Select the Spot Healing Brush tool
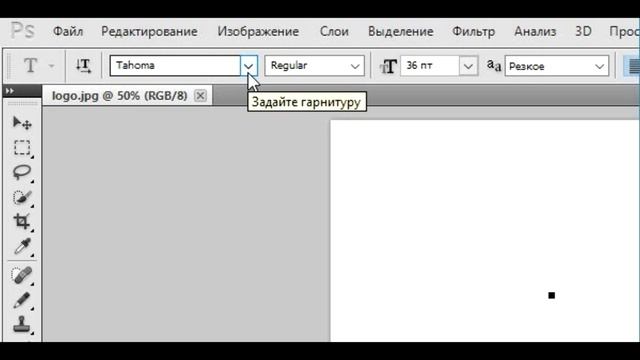Screen dimensions: 640x360 pos(22,276)
